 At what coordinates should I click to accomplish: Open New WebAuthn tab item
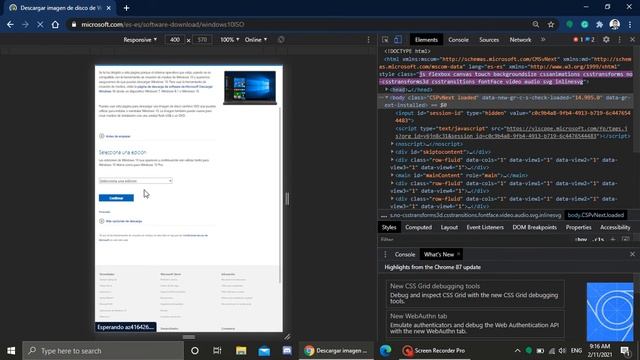click(x=475, y=323)
